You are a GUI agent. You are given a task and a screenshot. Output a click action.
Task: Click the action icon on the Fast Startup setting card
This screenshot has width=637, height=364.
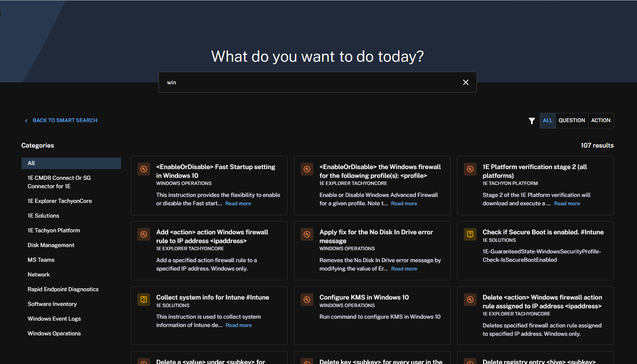click(144, 169)
